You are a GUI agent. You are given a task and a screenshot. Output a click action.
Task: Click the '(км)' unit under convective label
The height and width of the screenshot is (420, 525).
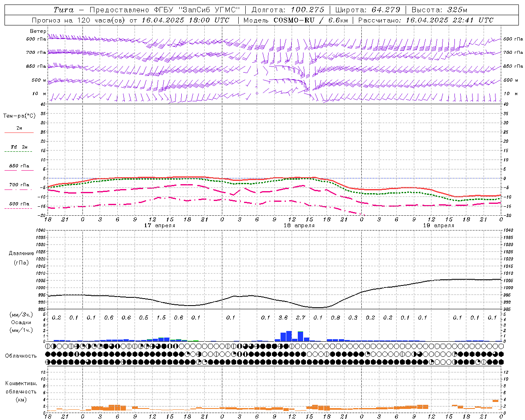pos(21,399)
